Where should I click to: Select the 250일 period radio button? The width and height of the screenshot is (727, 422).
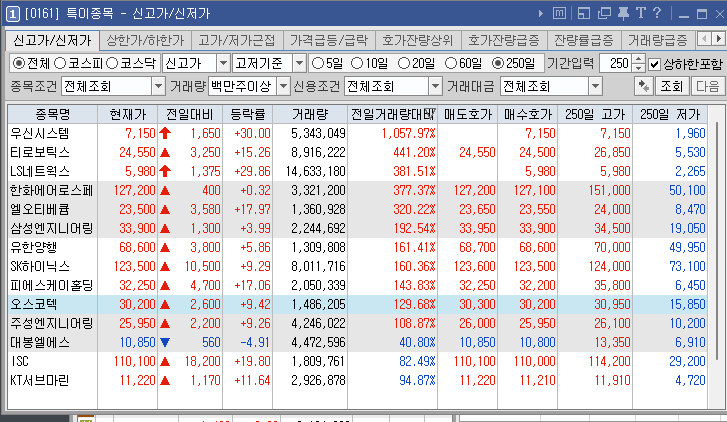tap(498, 63)
